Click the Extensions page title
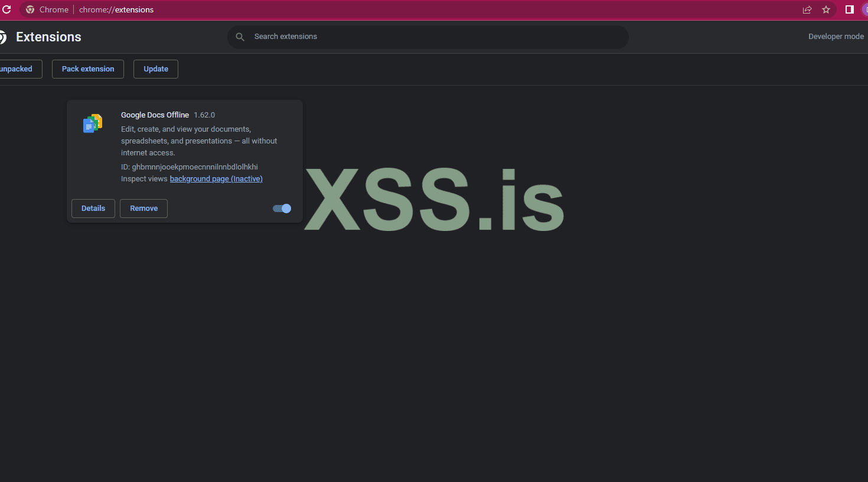The width and height of the screenshot is (868, 482). 48,37
